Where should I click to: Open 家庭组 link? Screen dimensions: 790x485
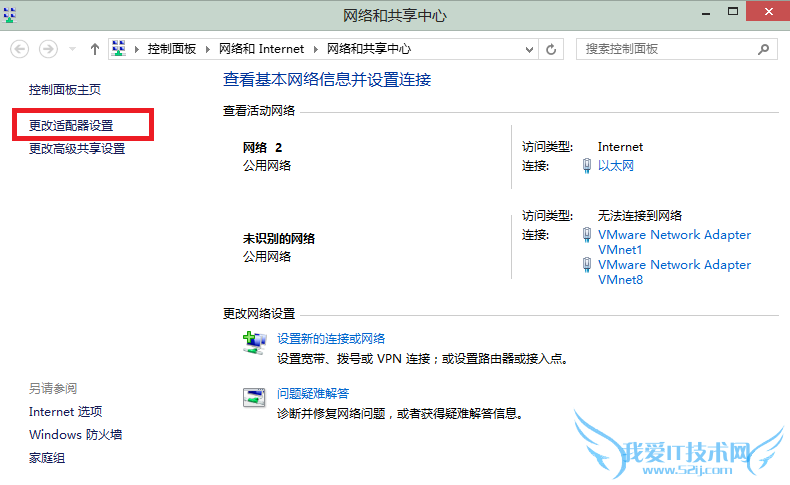[47, 458]
